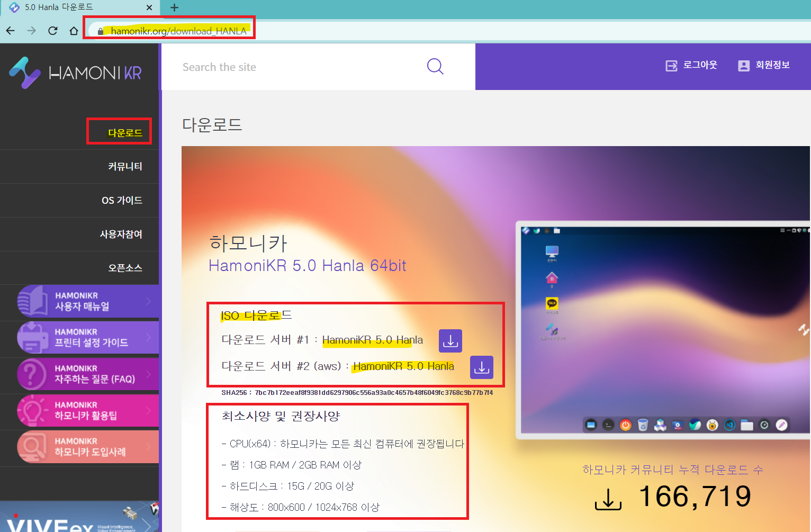This screenshot has width=811, height=532.
Task: Click HamoniKR 5.0 Hanla 64bit title
Action: pos(308,265)
